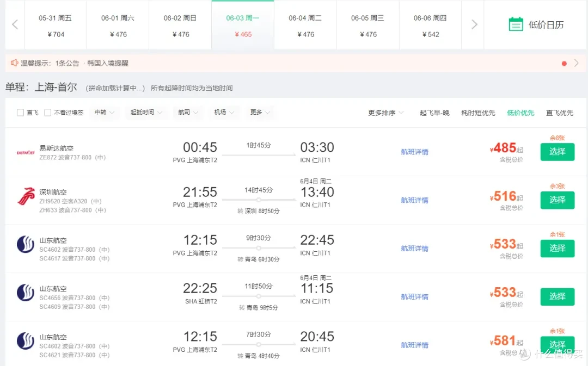
Task: Click the 韩国入境提醒 notice text
Action: pos(108,63)
